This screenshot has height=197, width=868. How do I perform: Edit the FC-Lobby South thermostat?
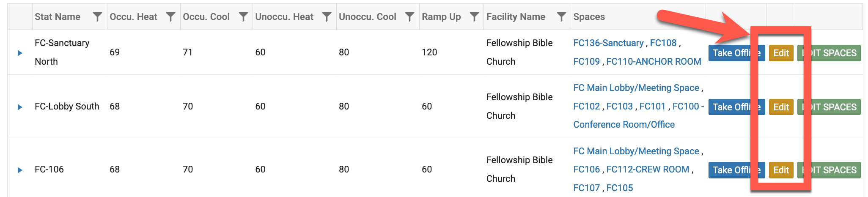[x=781, y=107]
